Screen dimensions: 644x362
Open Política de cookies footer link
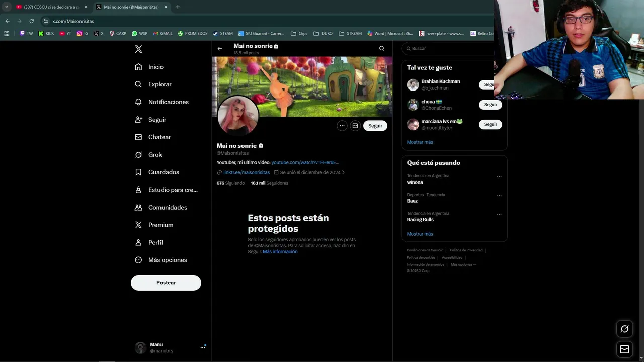421,257
